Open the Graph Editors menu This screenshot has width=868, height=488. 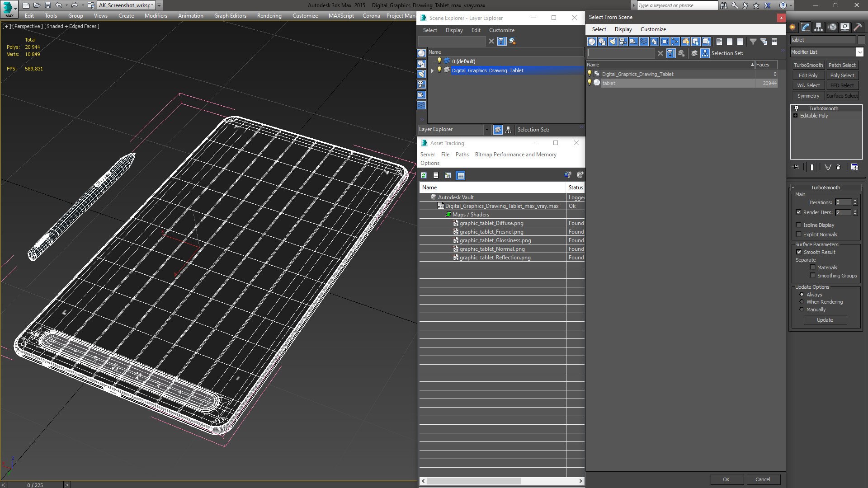[x=230, y=15]
